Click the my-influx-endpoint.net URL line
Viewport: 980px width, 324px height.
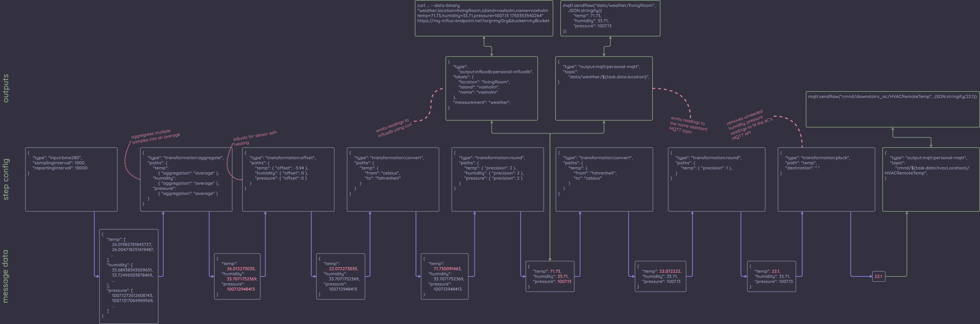coord(483,21)
